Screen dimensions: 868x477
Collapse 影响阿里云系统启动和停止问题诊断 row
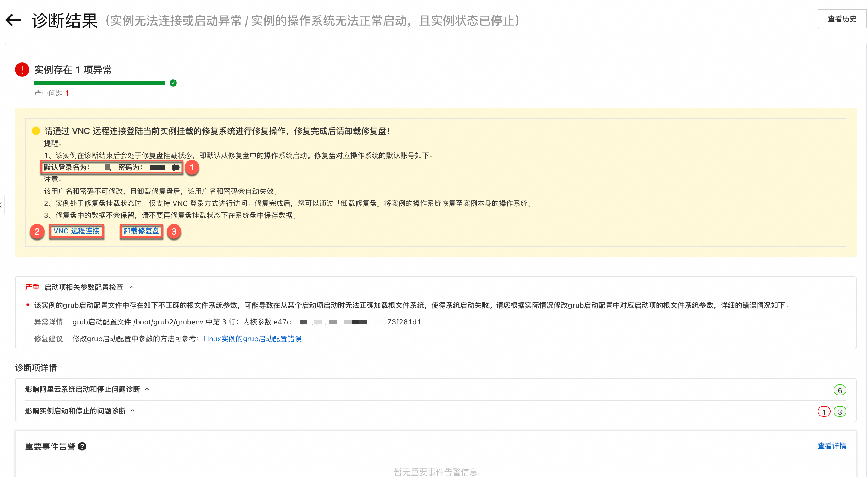(x=147, y=389)
